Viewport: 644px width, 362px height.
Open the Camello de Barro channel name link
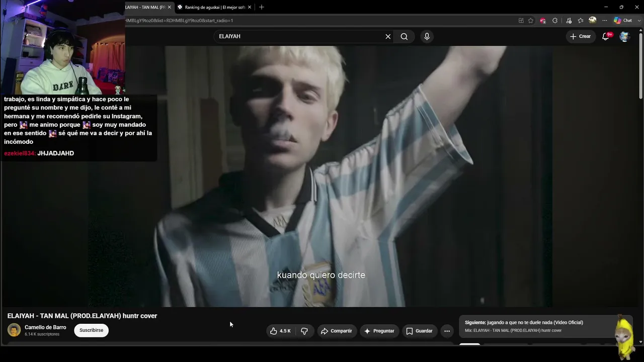point(45,327)
